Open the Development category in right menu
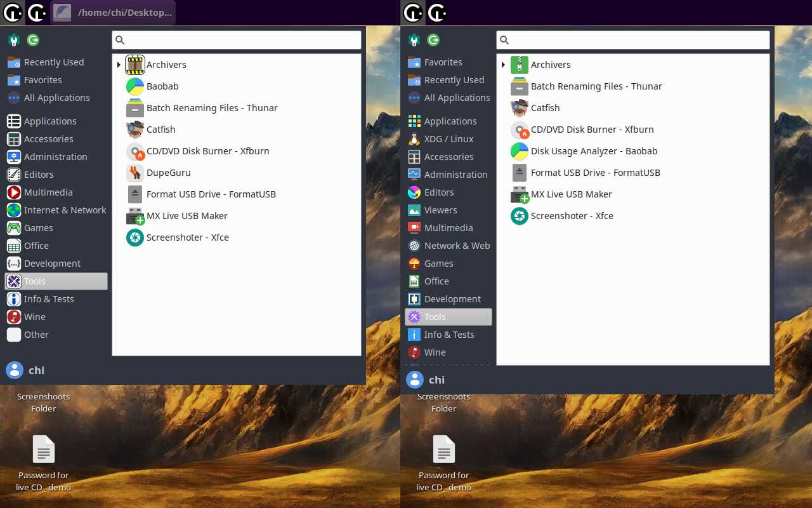The height and width of the screenshot is (508, 812). (449, 299)
